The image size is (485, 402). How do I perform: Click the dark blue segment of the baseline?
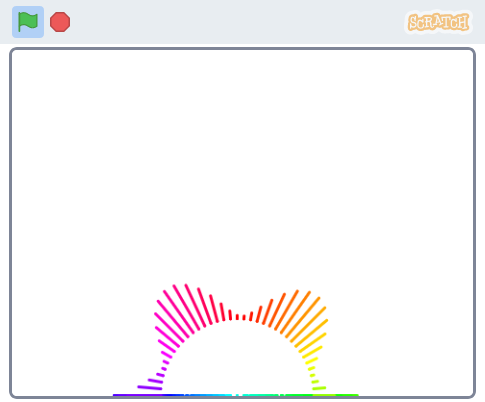coord(173,395)
